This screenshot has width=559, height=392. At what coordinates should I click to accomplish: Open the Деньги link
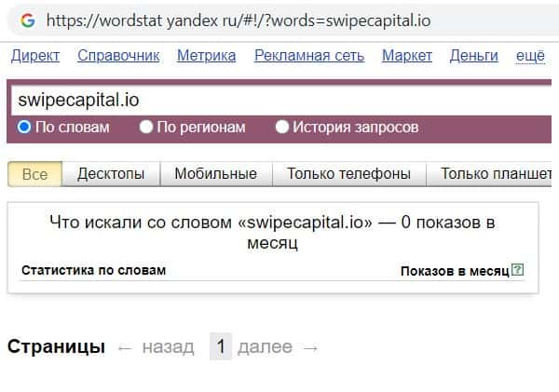click(474, 56)
